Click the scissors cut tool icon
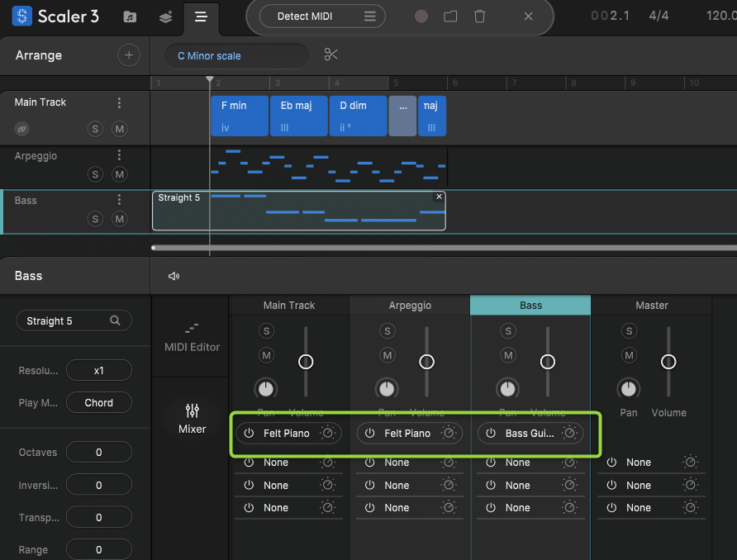This screenshot has height=560, width=737. tap(331, 55)
